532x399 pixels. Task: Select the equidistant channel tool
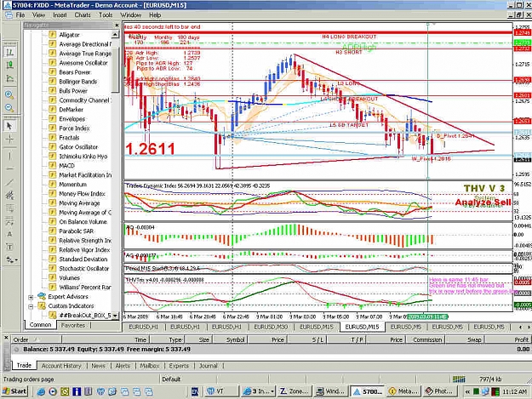(9, 196)
